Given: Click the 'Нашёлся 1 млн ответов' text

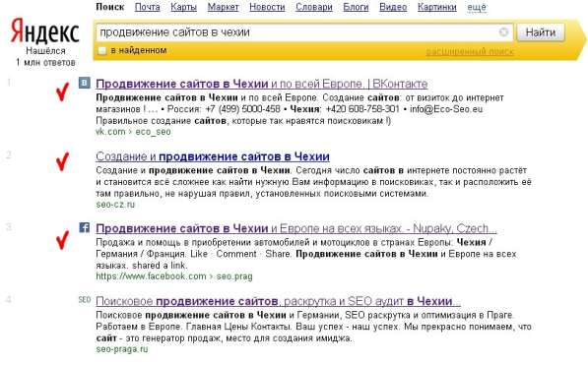Looking at the screenshot, I should pos(45,57).
